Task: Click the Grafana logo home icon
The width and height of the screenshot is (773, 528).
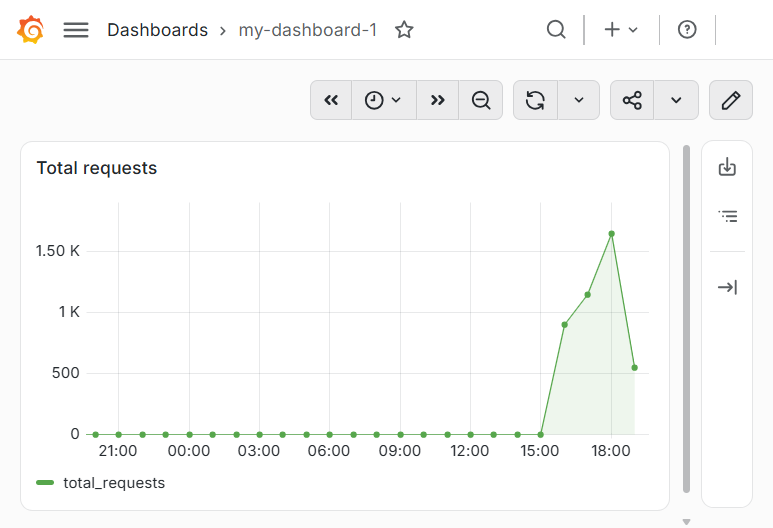Action: (x=31, y=30)
